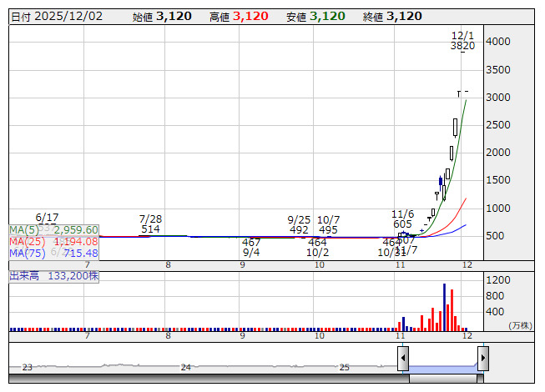Select the MA(25) legend entry
Viewport: 545px width, 392px height.
click(54, 242)
